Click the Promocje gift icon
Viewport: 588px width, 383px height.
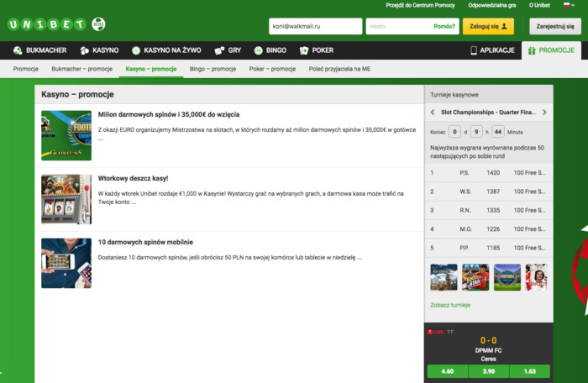pos(532,50)
